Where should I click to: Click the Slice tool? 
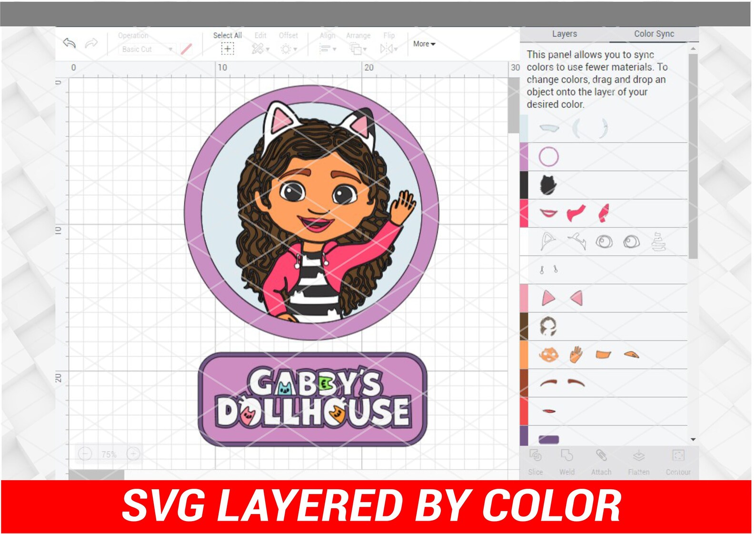coord(536,462)
